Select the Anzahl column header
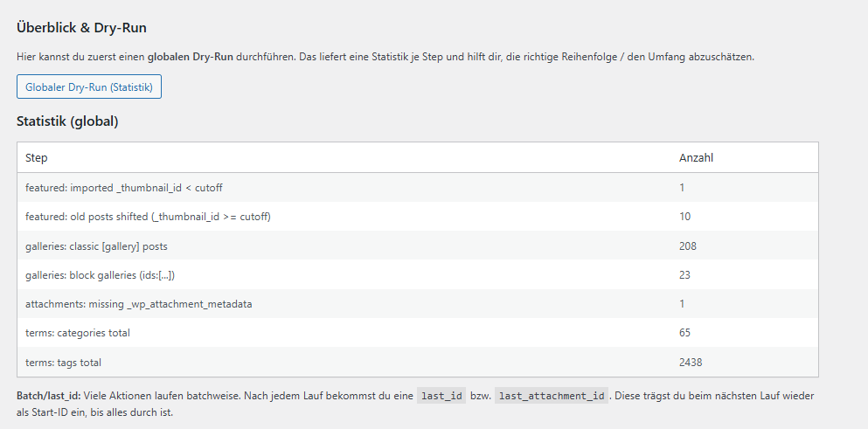The height and width of the screenshot is (429, 868). click(696, 158)
